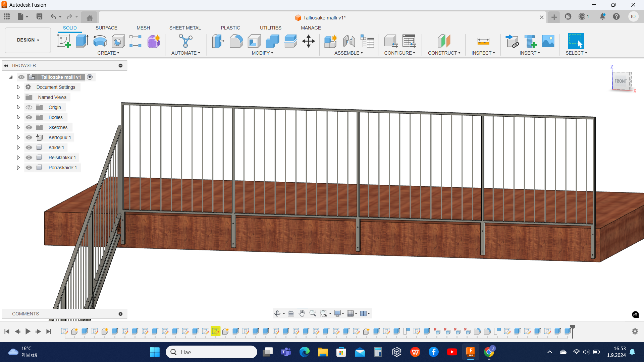Click the Pan hand icon in the navigation bar

[x=302, y=313]
